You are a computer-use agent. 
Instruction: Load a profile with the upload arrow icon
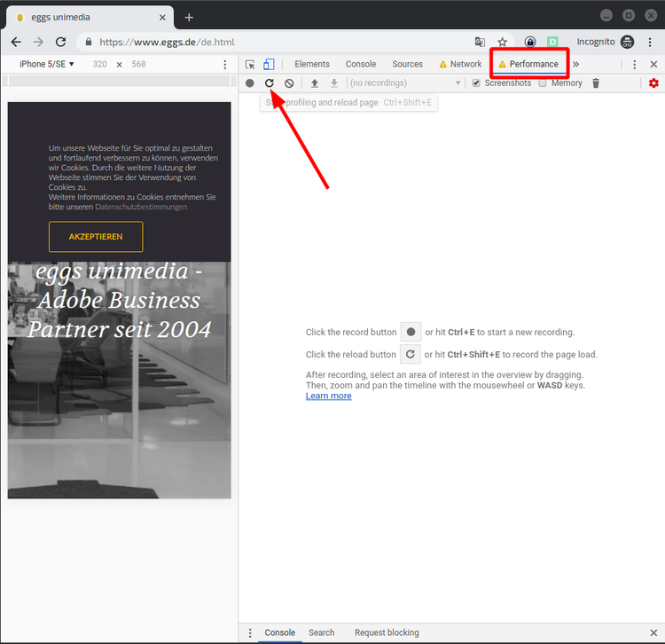[x=314, y=83]
